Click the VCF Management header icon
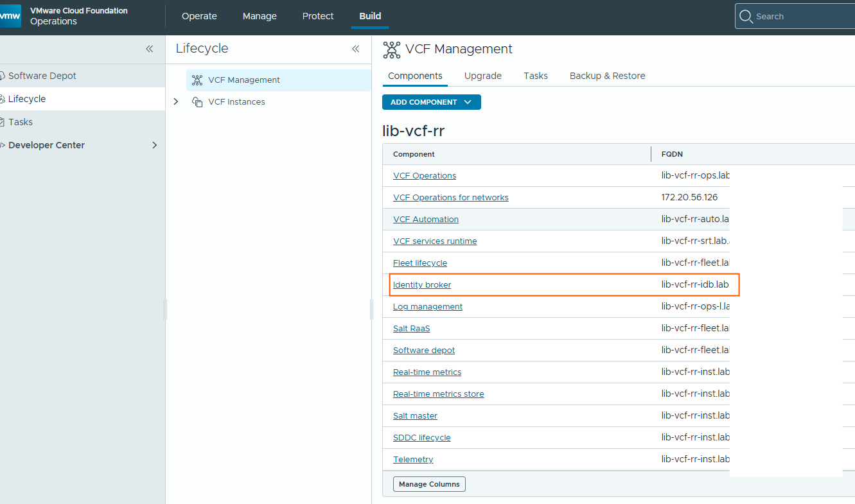855x504 pixels. coord(391,49)
